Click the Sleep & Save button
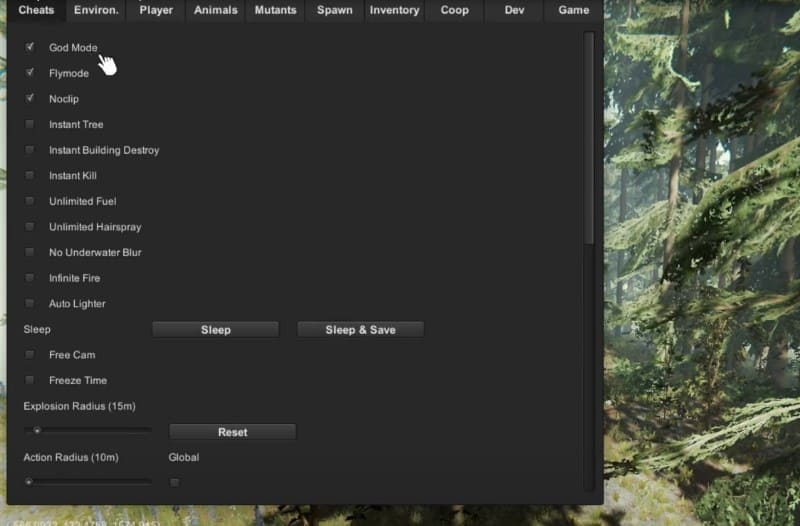This screenshot has height=526, width=800. point(360,330)
